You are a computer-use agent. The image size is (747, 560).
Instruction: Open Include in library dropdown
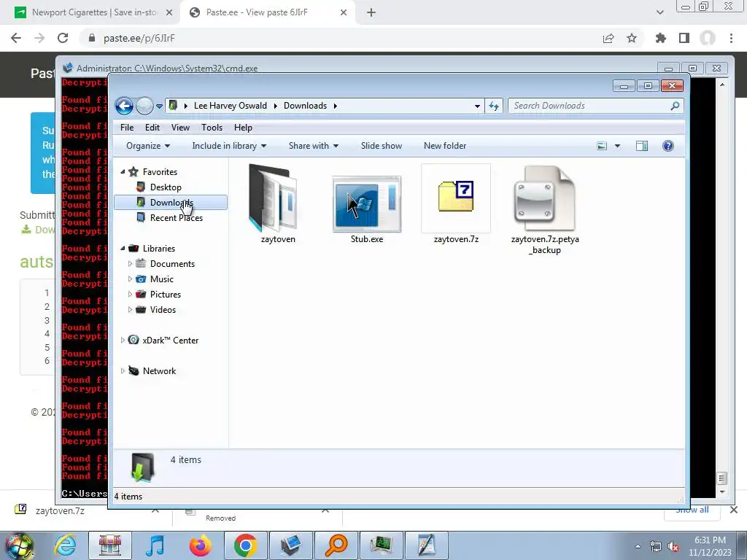coord(228,146)
